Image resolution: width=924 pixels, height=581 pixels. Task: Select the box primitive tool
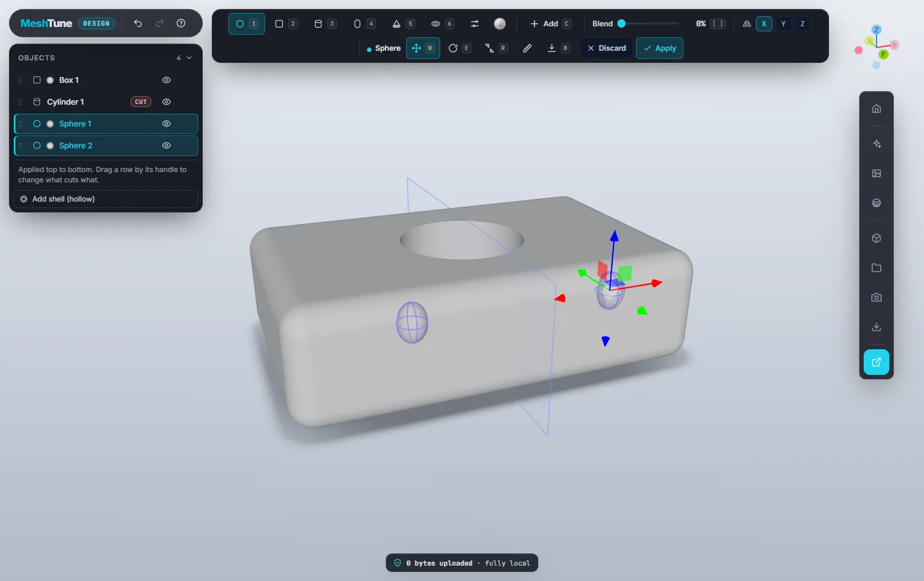click(286, 24)
